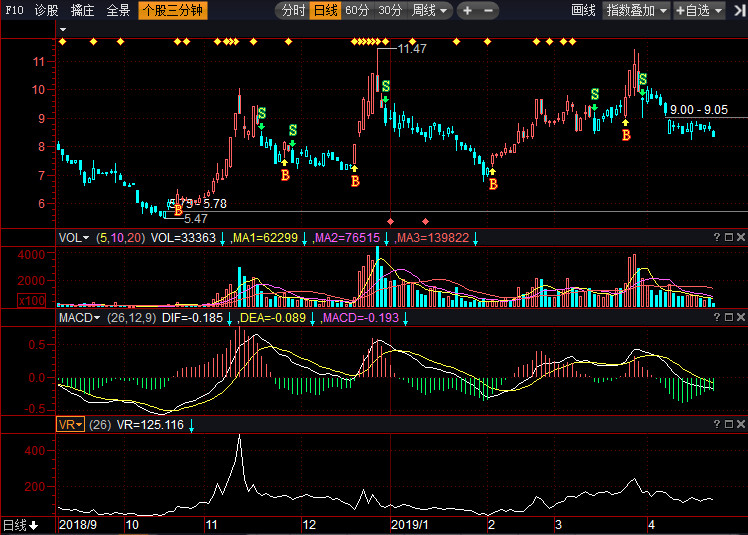Open the 周线 period dropdown
The image size is (748, 535).
pos(430,10)
